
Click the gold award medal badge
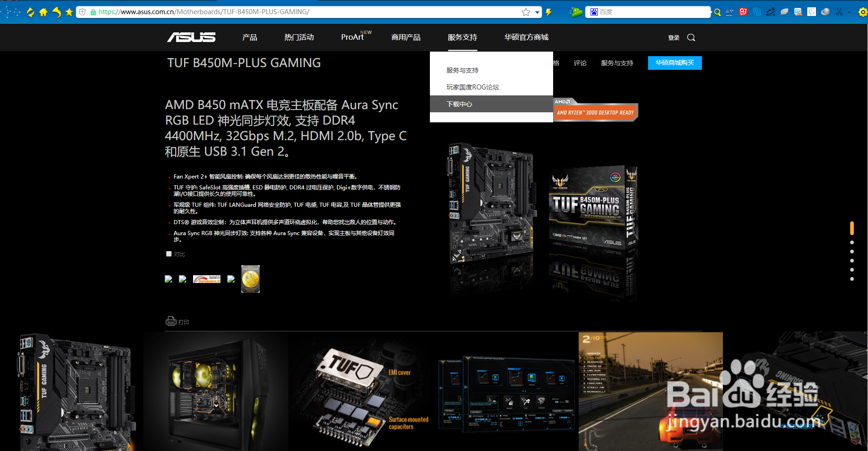(x=251, y=279)
